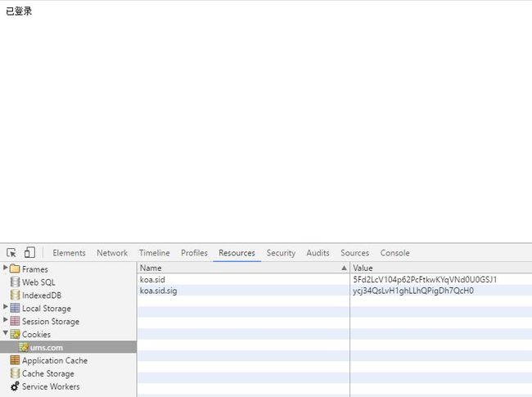The image size is (532, 397).
Task: Click the ums.com cookie icon
Action: 24,347
